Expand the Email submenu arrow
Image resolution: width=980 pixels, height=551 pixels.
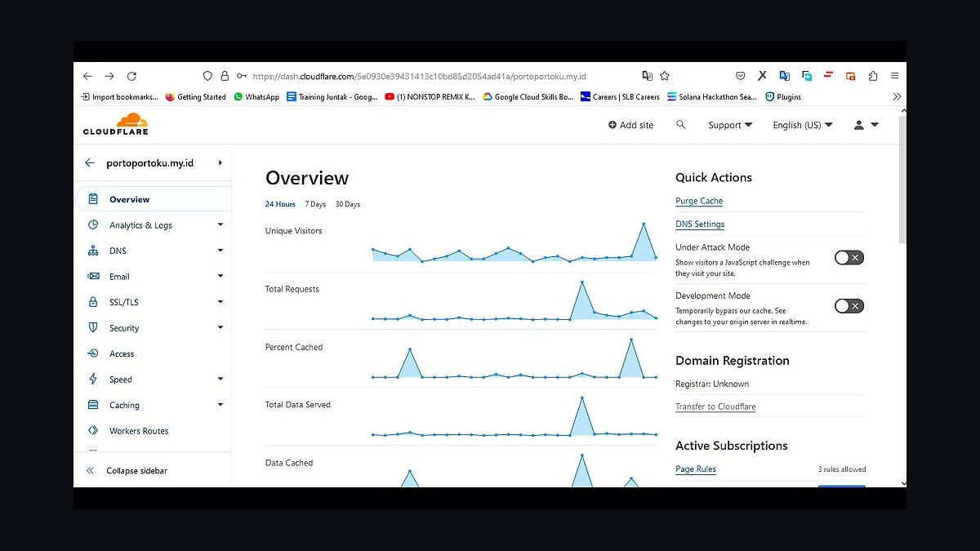coord(220,276)
